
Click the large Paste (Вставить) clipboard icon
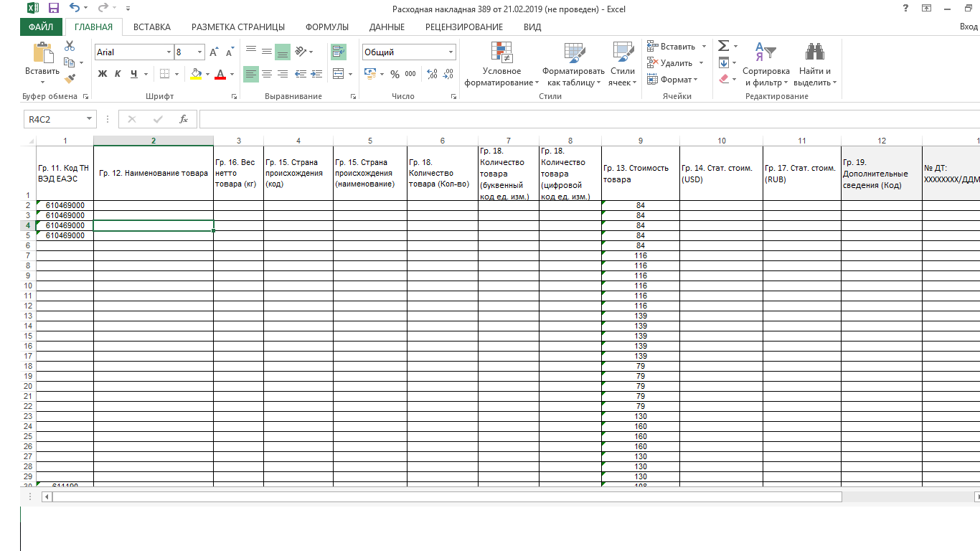coord(42,53)
